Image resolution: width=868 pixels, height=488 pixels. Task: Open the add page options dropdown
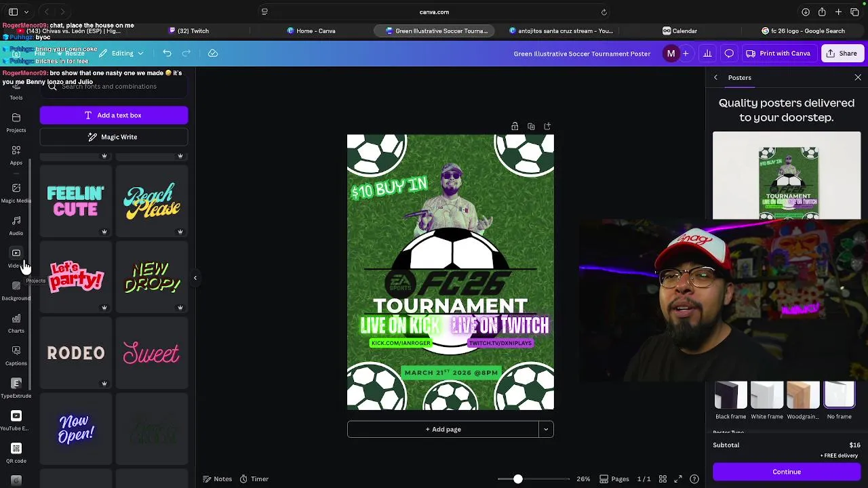546,429
